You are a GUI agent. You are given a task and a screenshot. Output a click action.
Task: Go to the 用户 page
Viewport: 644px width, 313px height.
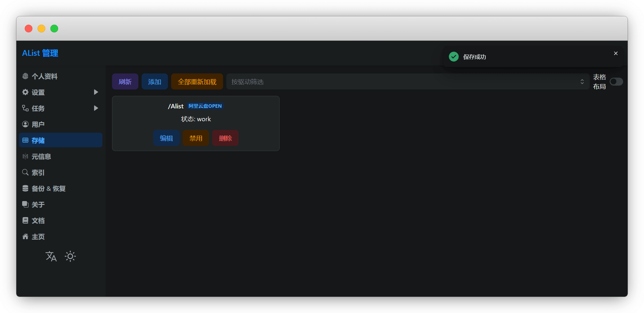[61, 124]
